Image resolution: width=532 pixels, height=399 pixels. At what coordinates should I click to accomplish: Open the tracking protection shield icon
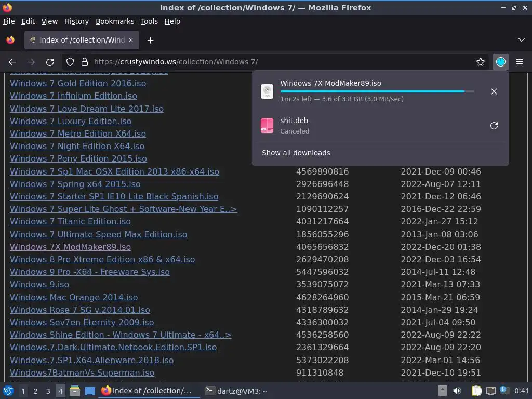pyautogui.click(x=70, y=62)
